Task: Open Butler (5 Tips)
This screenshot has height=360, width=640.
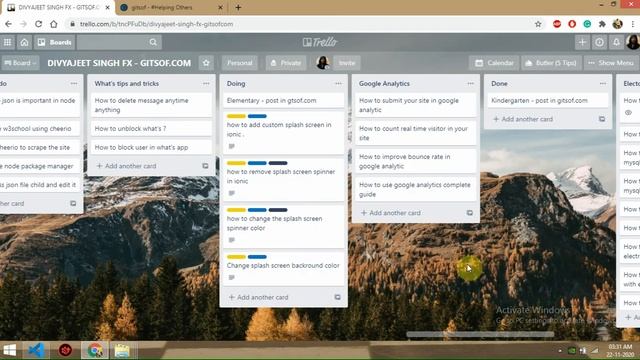Action: point(551,63)
